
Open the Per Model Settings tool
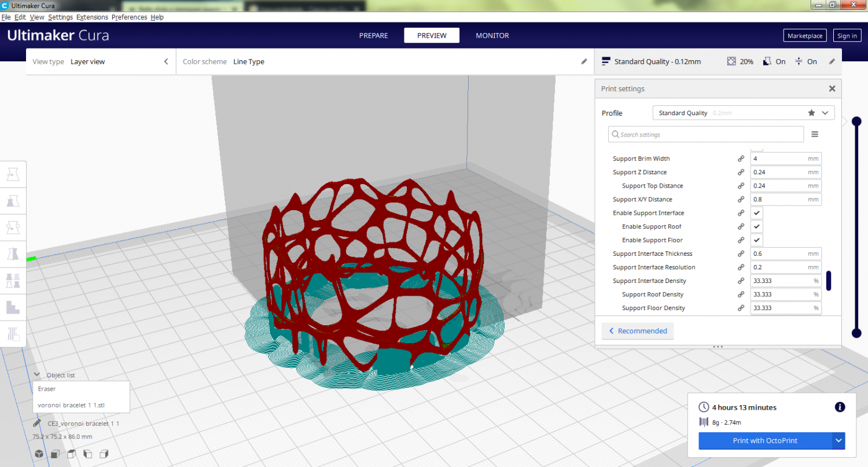[x=13, y=280]
